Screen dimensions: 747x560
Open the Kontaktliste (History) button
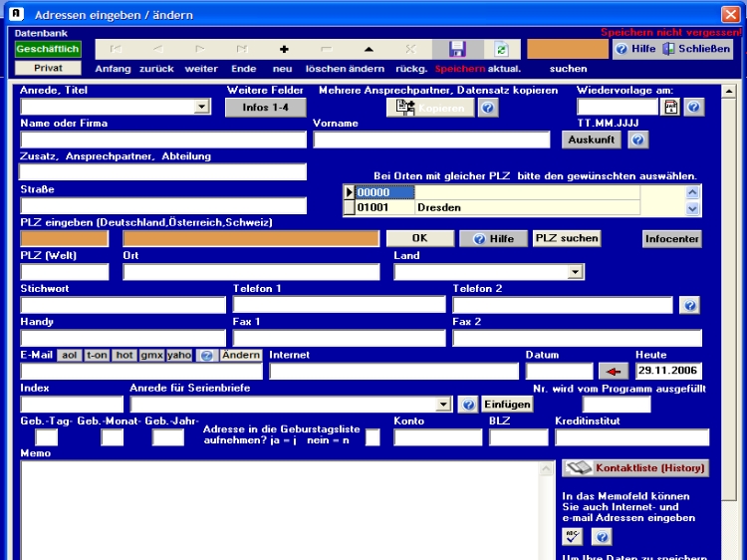pos(634,468)
